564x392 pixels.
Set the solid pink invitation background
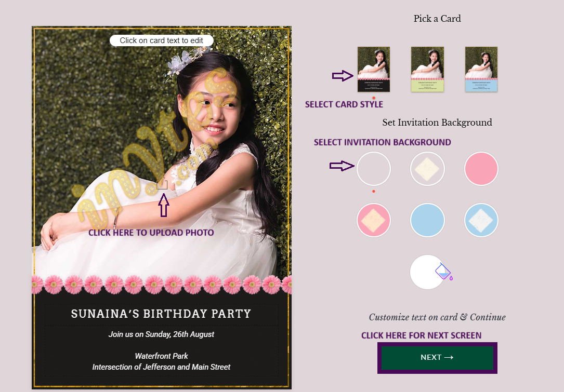pyautogui.click(x=481, y=169)
